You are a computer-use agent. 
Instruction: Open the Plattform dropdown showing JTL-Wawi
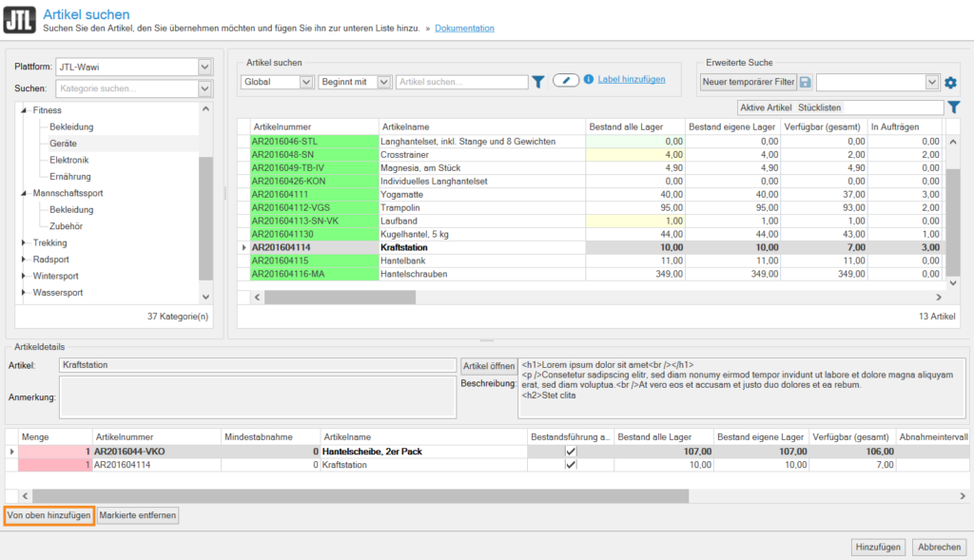pyautogui.click(x=205, y=67)
